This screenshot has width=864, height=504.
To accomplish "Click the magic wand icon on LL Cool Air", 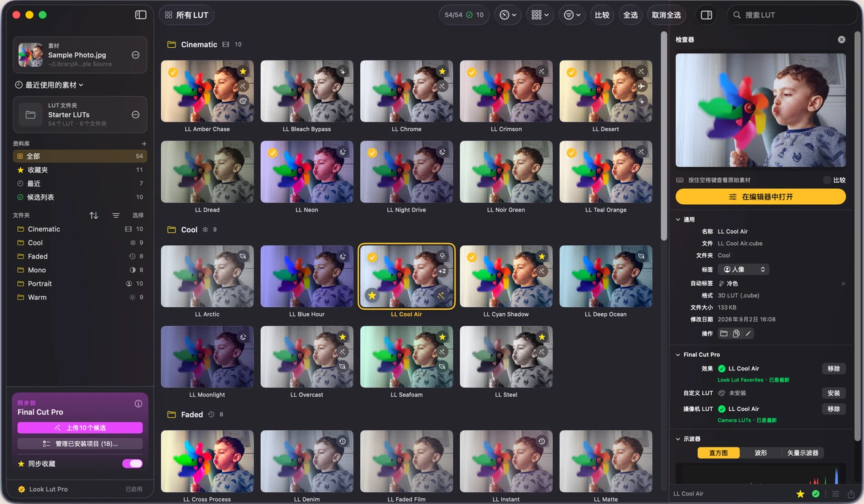I will 441,296.
